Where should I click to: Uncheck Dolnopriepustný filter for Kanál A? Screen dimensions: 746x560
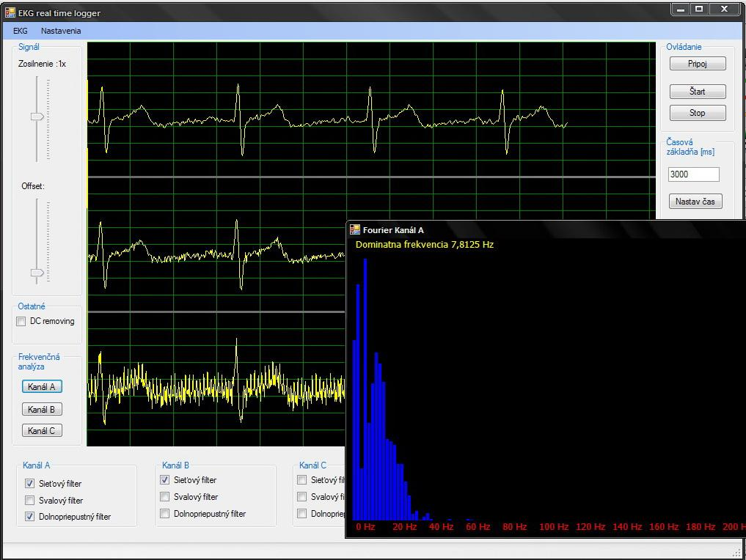tap(29, 516)
